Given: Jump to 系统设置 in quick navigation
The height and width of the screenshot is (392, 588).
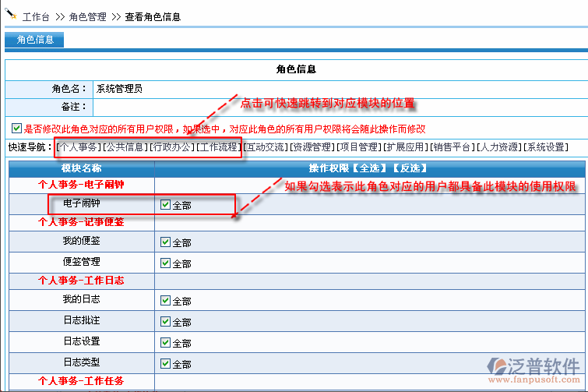Looking at the screenshot, I should pos(545,147).
